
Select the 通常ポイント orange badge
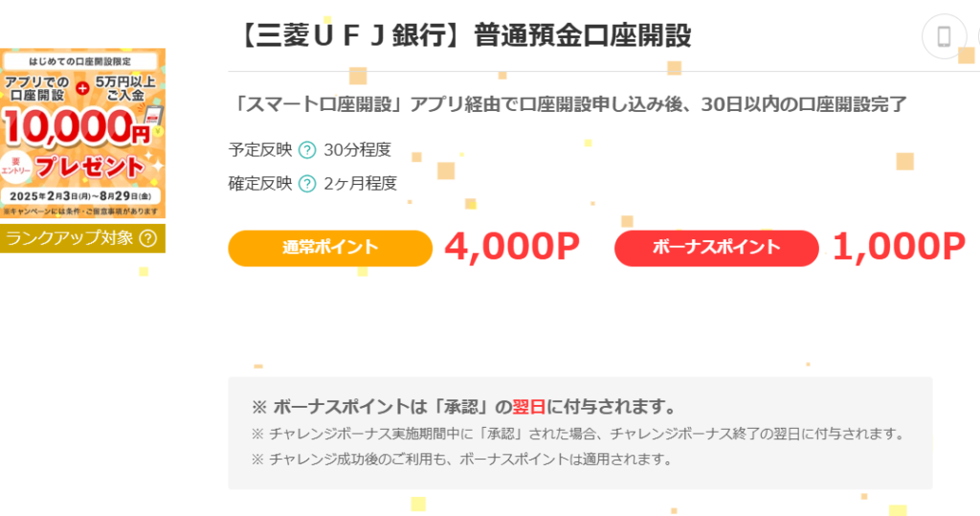(x=330, y=248)
